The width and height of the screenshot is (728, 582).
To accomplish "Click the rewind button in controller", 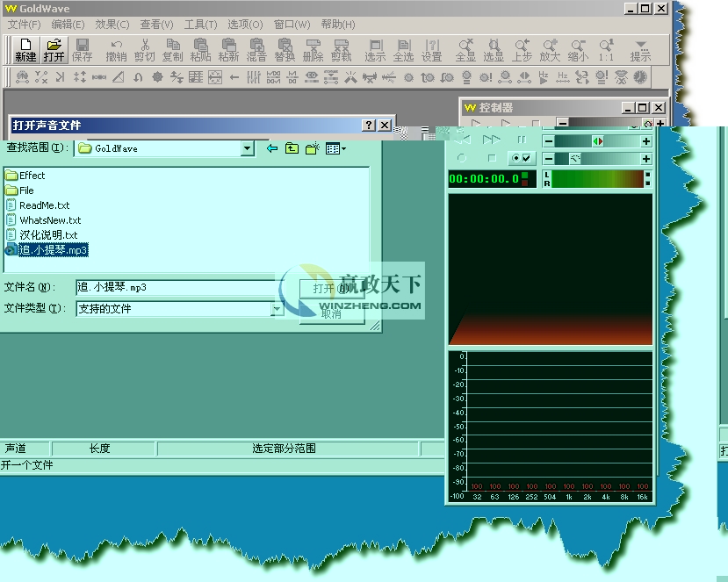I will pyautogui.click(x=463, y=140).
